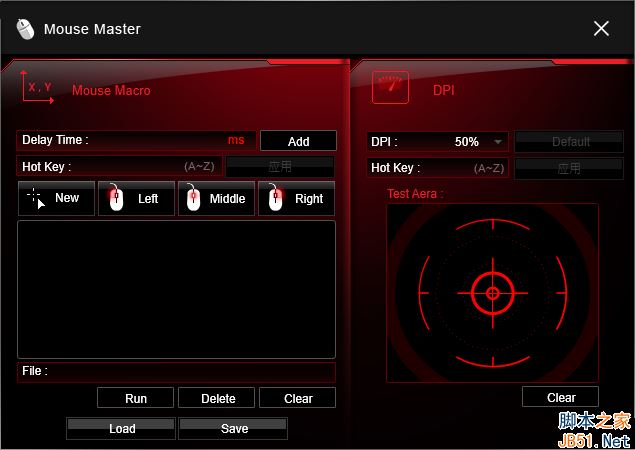The image size is (635, 450).
Task: Click the File path field
Action: tap(176, 372)
